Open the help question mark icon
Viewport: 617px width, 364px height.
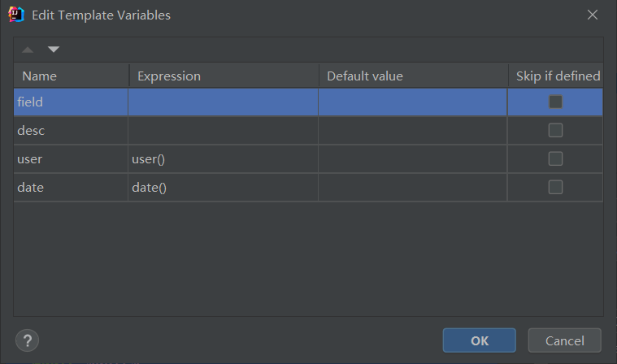(27, 340)
